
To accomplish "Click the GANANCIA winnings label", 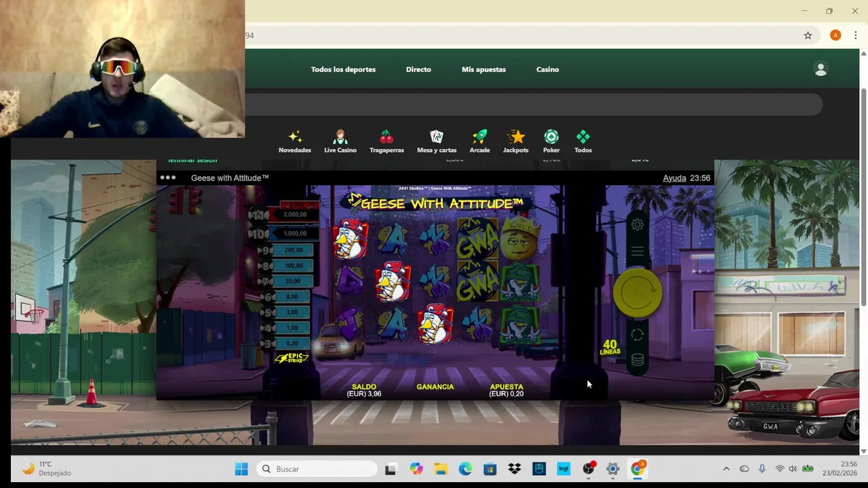I will 435,387.
